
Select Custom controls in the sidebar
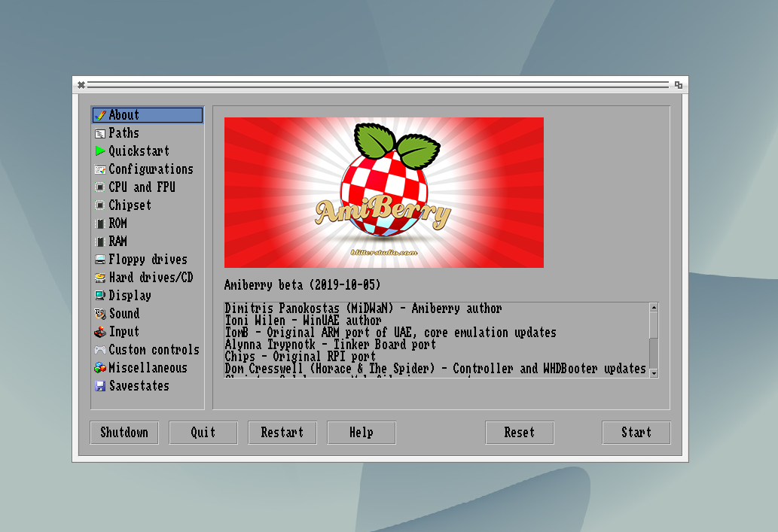(148, 350)
